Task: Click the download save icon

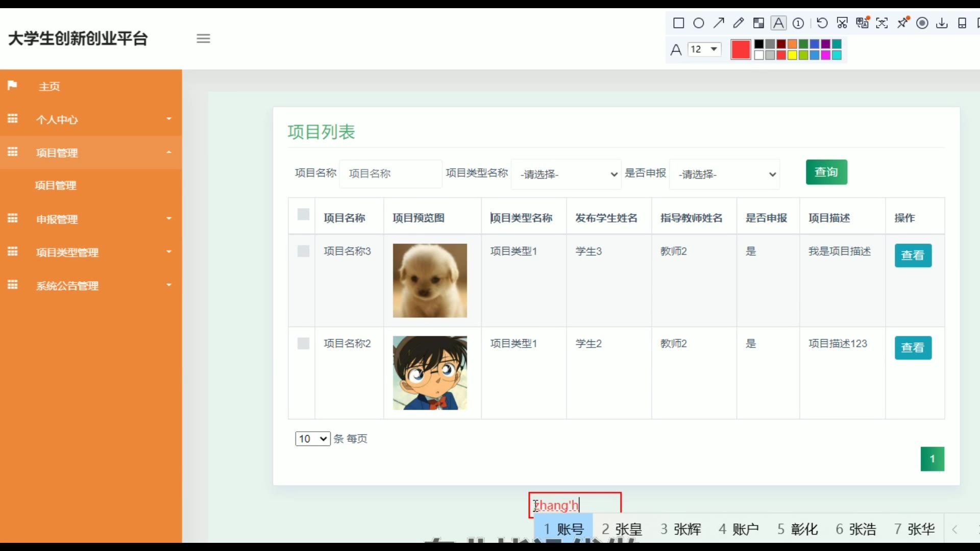Action: coord(942,23)
